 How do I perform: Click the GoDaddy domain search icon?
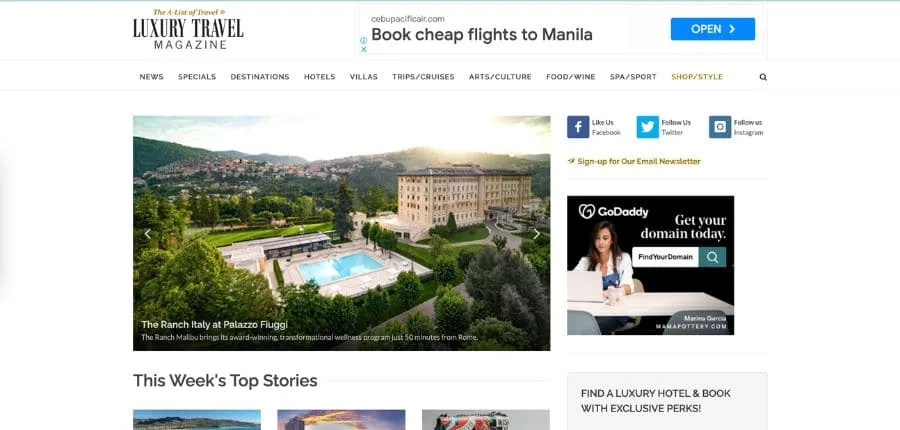712,257
